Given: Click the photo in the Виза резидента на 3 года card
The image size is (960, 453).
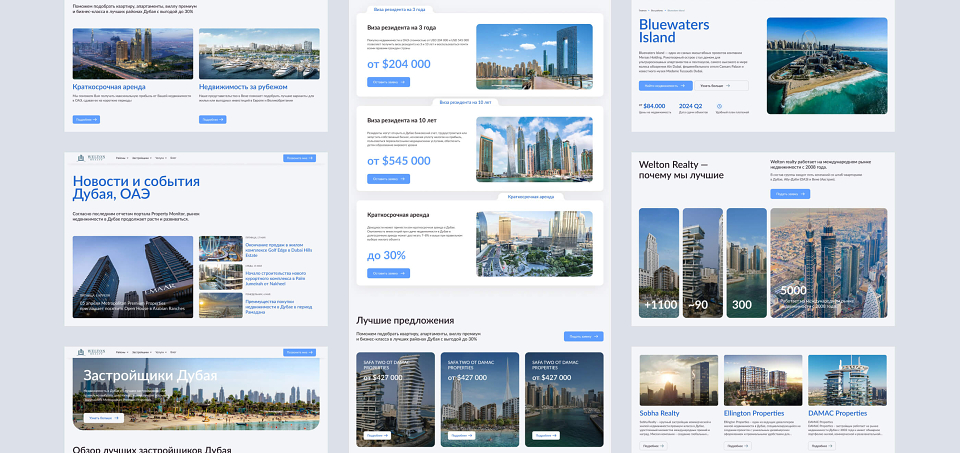Looking at the screenshot, I should [x=534, y=56].
